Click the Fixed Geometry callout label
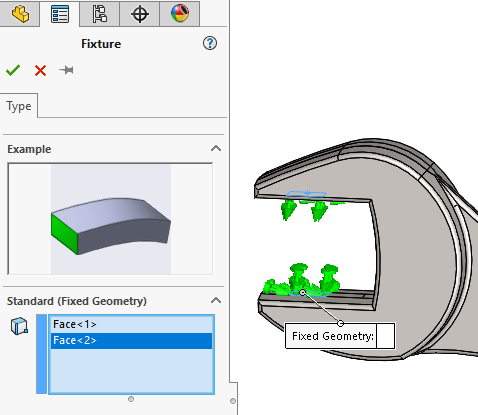The width and height of the screenshot is (478, 415). (x=332, y=336)
